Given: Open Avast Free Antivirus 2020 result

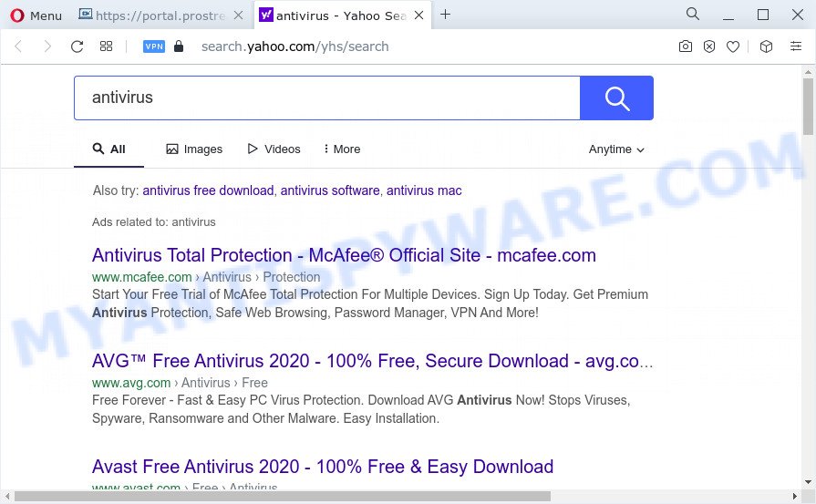Looking at the screenshot, I should coord(323,467).
